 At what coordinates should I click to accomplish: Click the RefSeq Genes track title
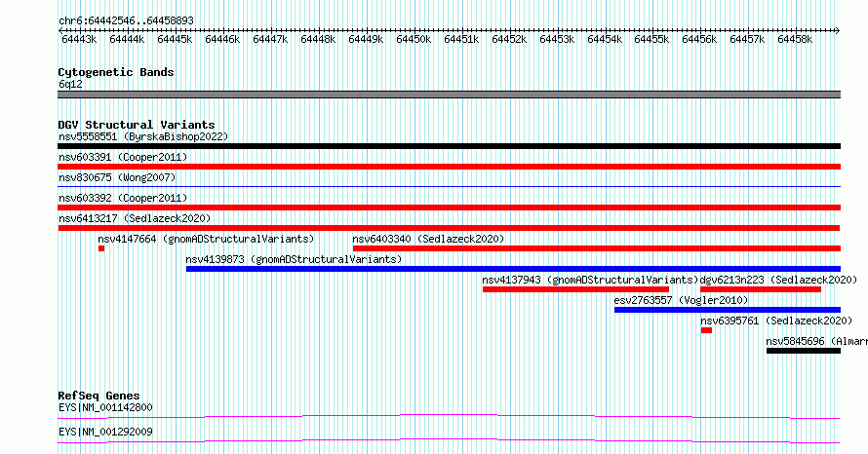click(x=99, y=396)
